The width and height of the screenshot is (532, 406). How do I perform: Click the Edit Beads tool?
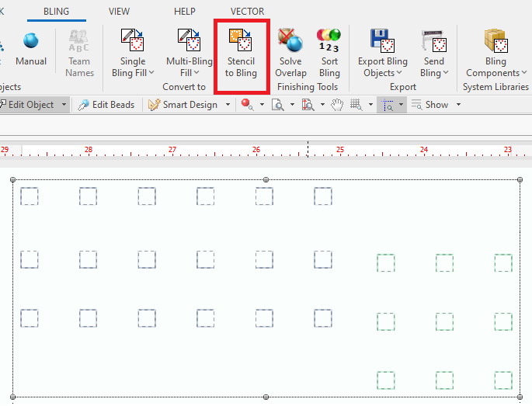106,105
